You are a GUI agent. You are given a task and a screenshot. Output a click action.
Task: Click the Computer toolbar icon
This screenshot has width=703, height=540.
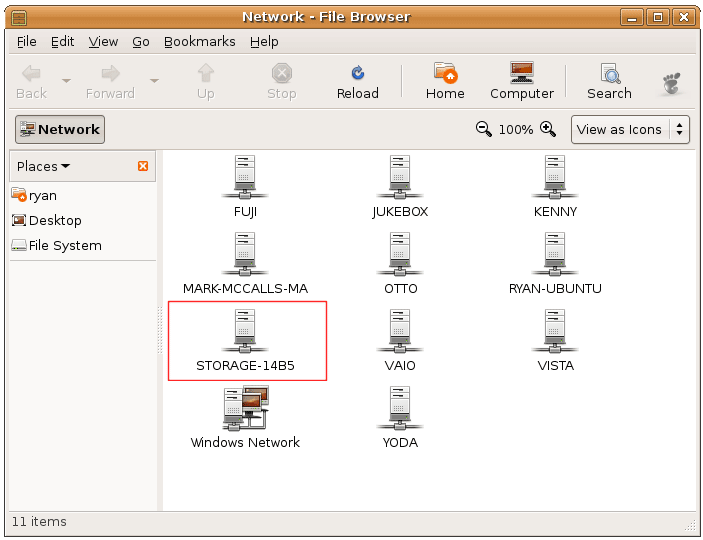tap(521, 80)
